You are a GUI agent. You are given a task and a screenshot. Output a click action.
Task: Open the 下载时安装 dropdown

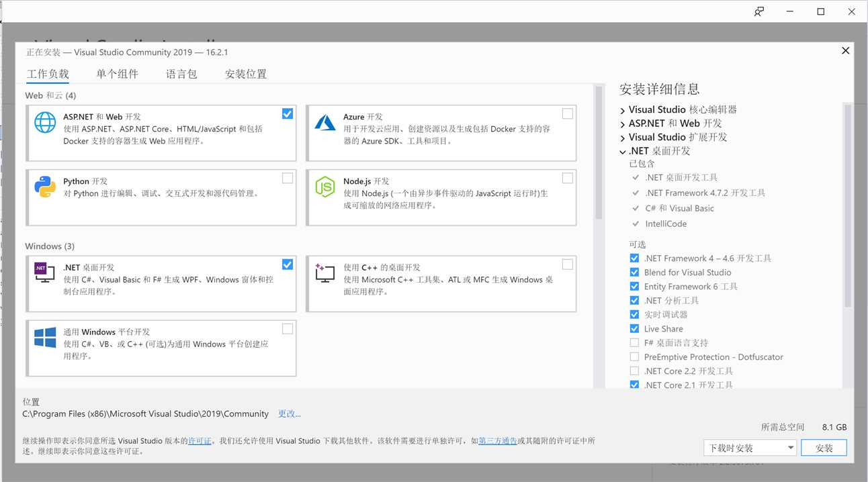(x=750, y=448)
